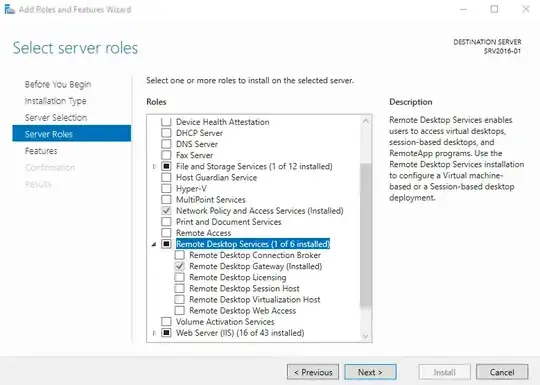Minimize the wizard window
Viewport: 540px width, 385px height.
point(463,9)
